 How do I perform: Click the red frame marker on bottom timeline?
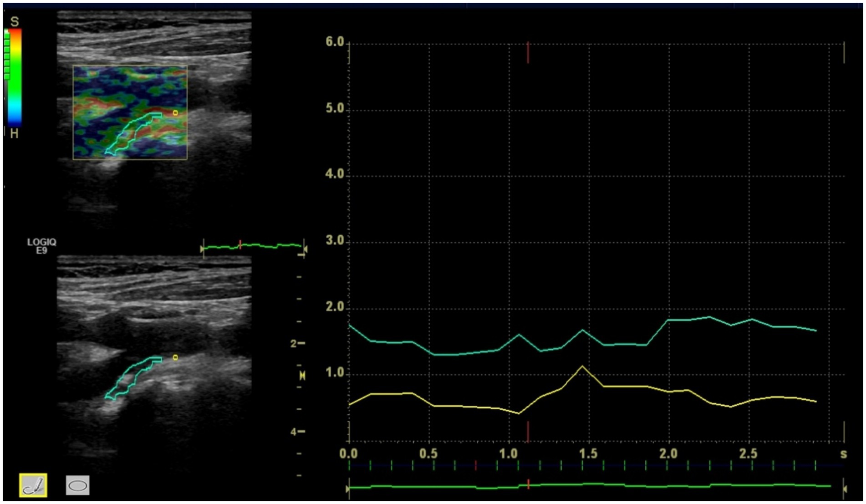[528, 484]
